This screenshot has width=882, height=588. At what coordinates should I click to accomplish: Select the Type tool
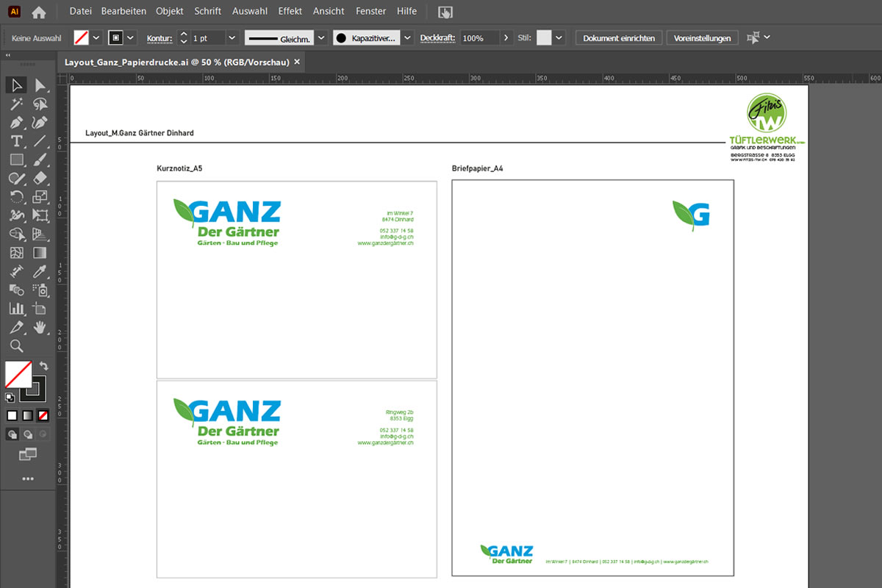16,140
